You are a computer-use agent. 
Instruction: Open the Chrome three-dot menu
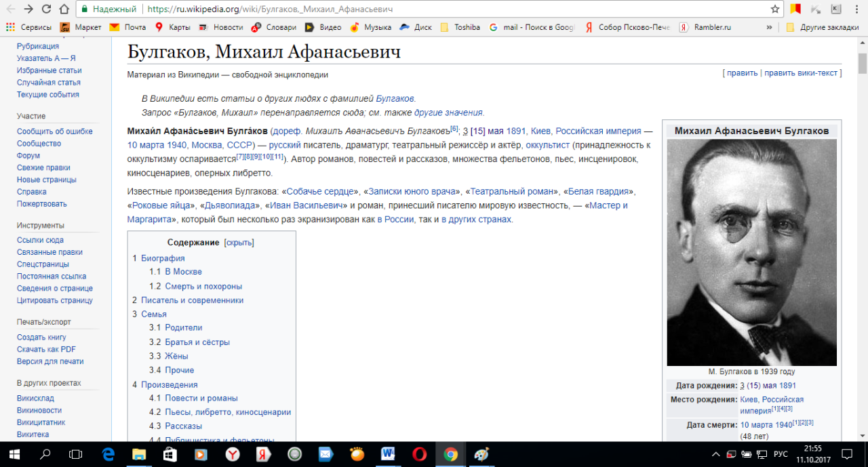click(x=857, y=9)
